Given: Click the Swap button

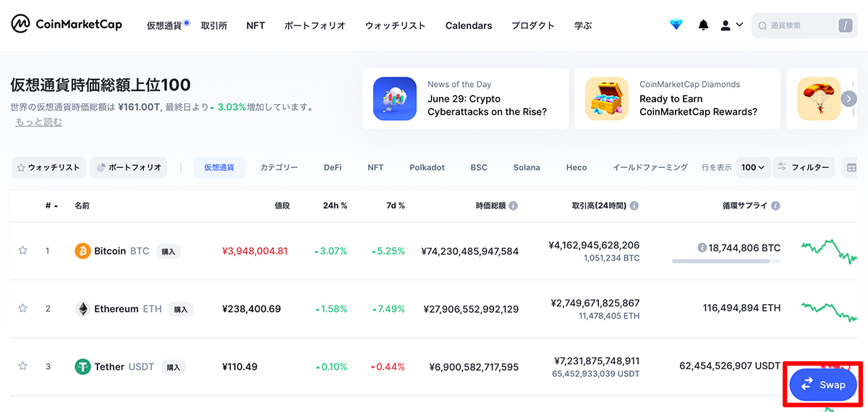Looking at the screenshot, I should (823, 384).
